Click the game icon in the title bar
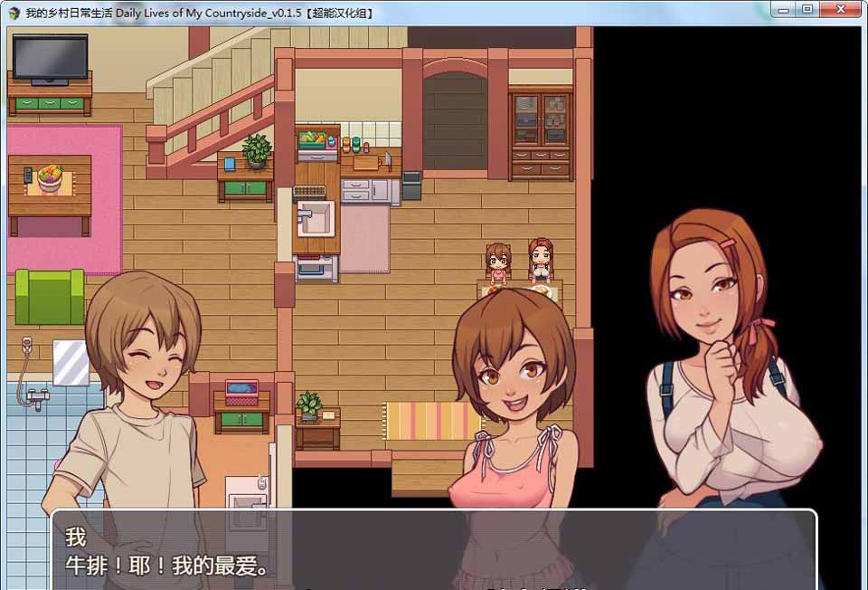The image size is (868, 590). (14, 13)
